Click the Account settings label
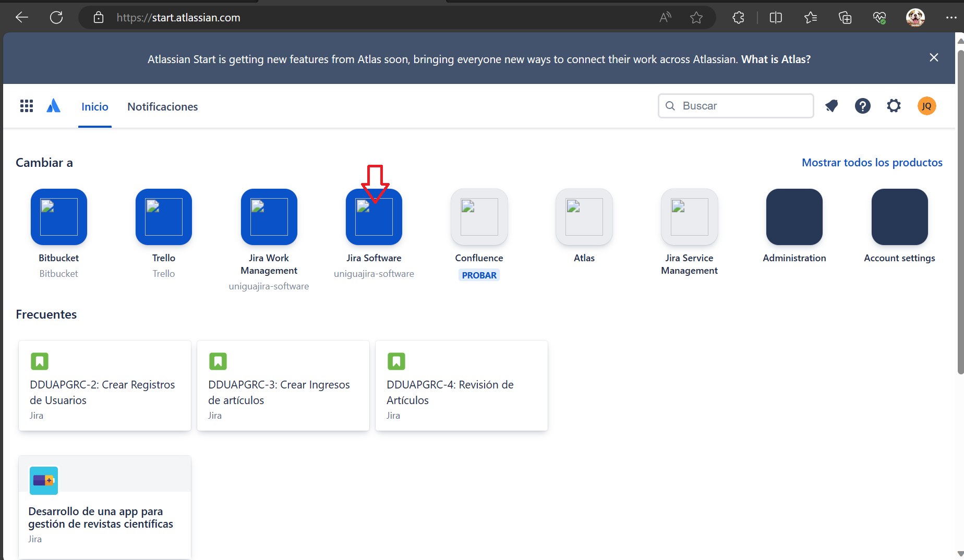The width and height of the screenshot is (964, 560). (900, 258)
